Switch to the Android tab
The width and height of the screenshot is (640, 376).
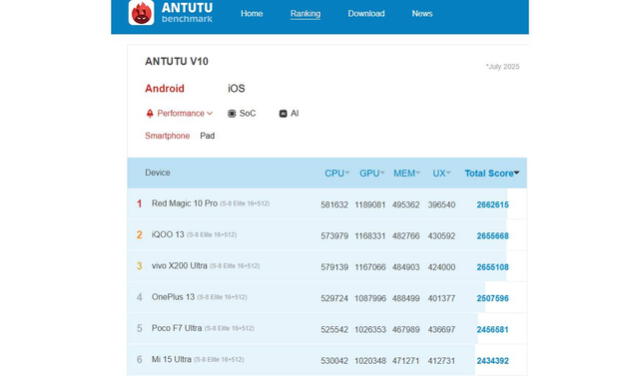click(164, 89)
